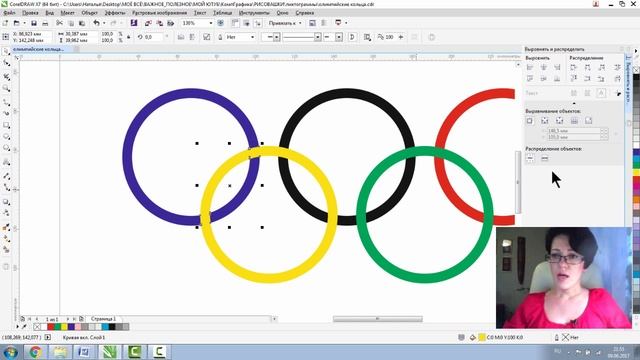Image resolution: width=640 pixels, height=360 pixels.
Task: Select the Interactive Fill tool
Action: (x=6, y=239)
